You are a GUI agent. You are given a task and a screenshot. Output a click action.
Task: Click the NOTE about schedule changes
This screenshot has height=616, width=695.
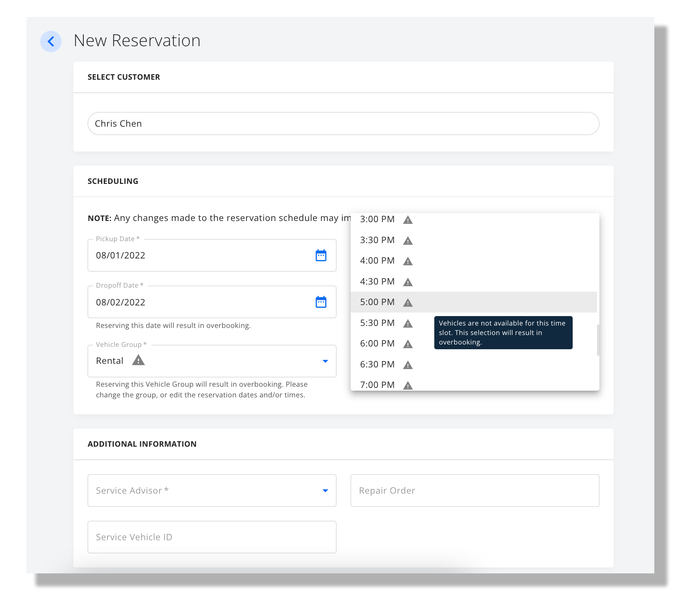tap(219, 218)
